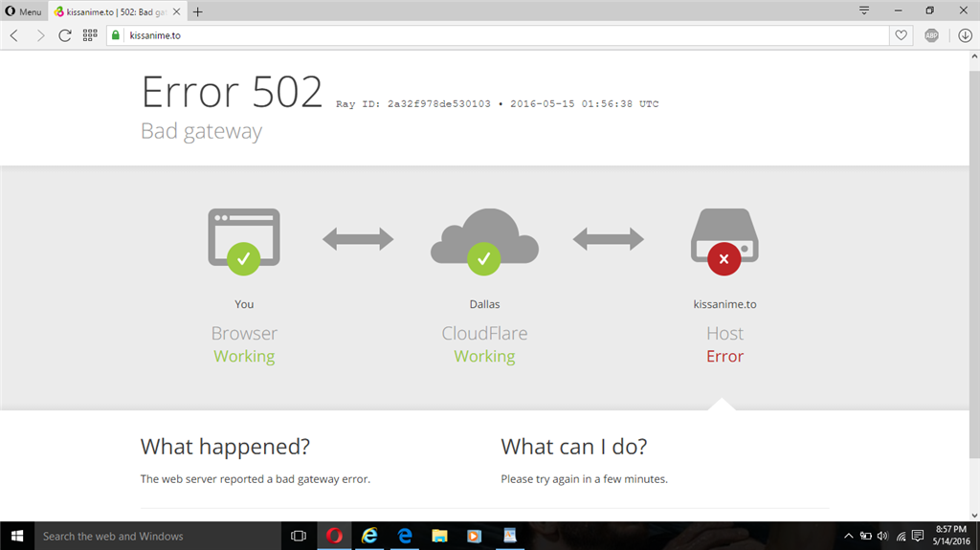Click the 'Error 502' heading
The image size is (980, 550).
coord(232,92)
